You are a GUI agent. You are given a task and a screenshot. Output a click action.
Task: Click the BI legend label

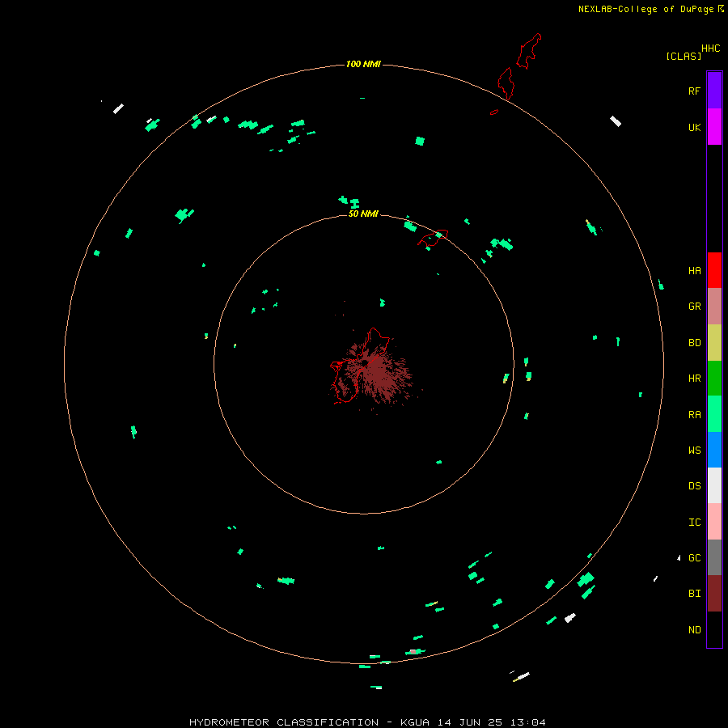[694, 594]
